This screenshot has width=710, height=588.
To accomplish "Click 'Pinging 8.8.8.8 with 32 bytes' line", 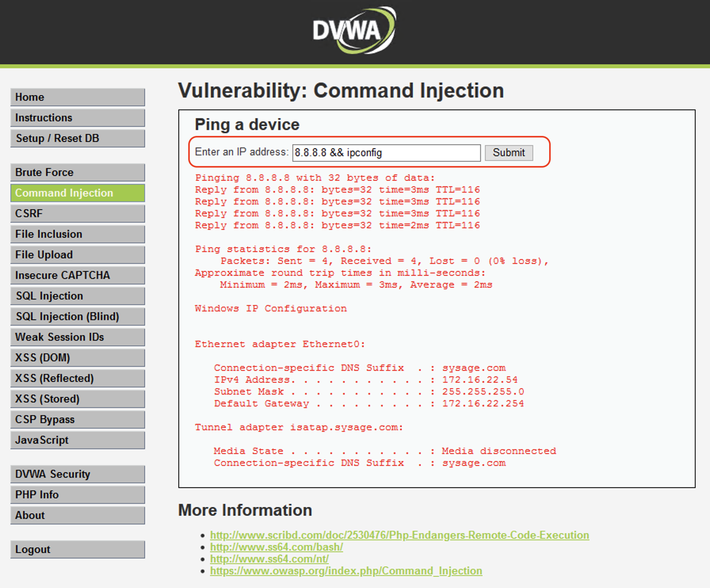I will coord(315,178).
